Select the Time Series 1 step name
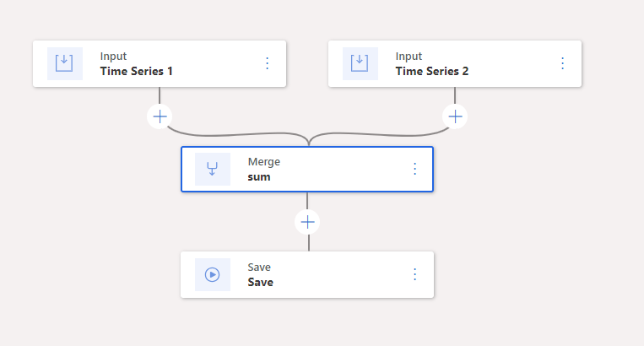The height and width of the screenshot is (346, 644). [136, 71]
